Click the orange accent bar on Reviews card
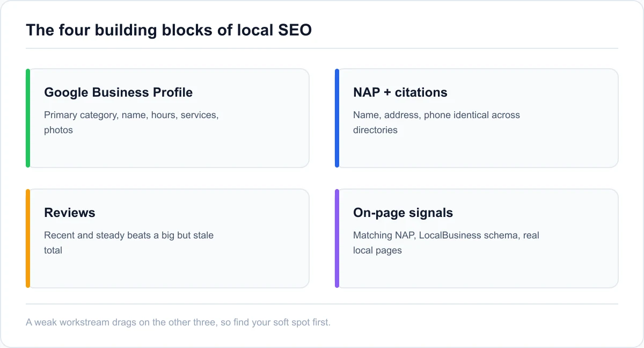644x348 pixels. pos(28,238)
